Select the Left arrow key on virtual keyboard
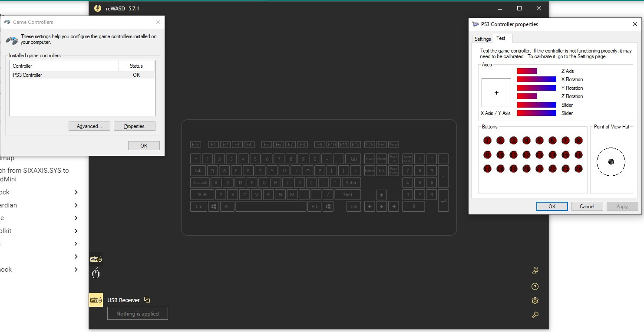Screen dimensions: 644x332 tap(370, 207)
